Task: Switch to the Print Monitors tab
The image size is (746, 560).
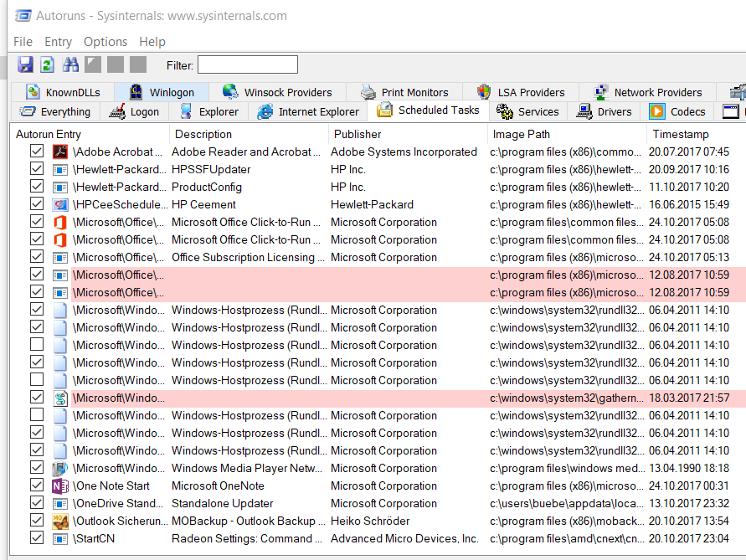Action: [x=404, y=92]
